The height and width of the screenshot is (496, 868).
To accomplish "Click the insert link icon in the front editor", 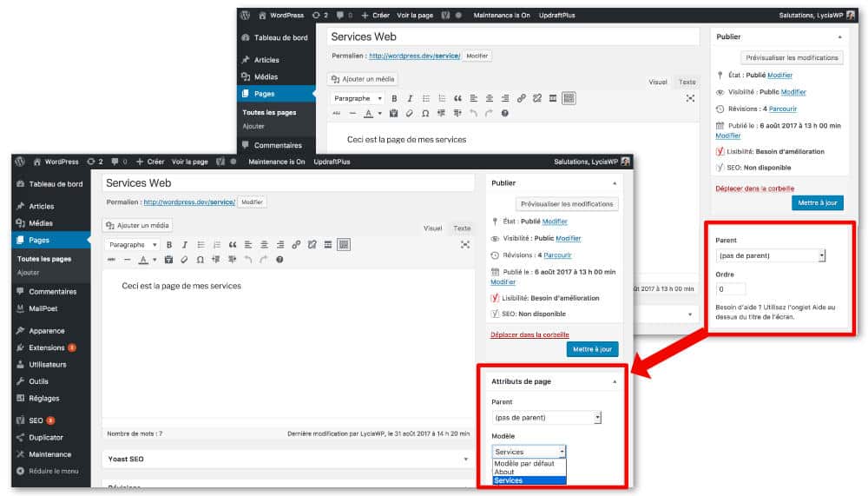I will pos(296,245).
